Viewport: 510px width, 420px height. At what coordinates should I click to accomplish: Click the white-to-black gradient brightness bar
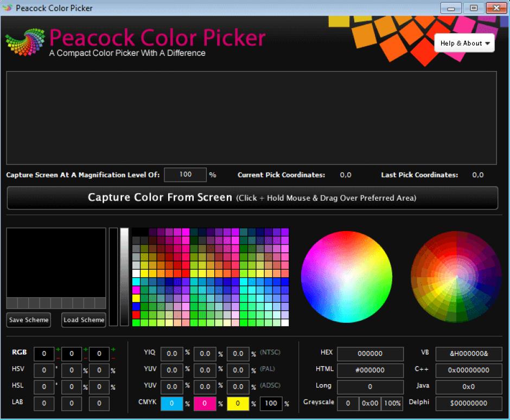(x=124, y=277)
